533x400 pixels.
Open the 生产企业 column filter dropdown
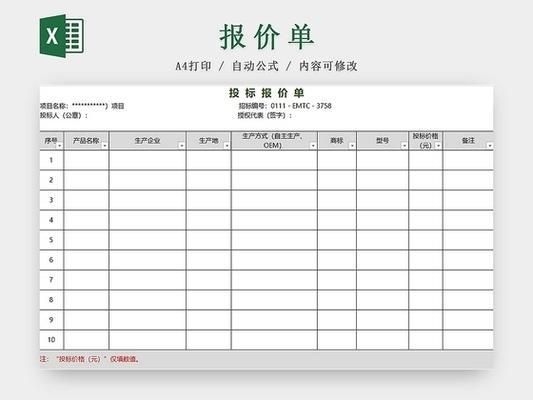[x=182, y=146]
